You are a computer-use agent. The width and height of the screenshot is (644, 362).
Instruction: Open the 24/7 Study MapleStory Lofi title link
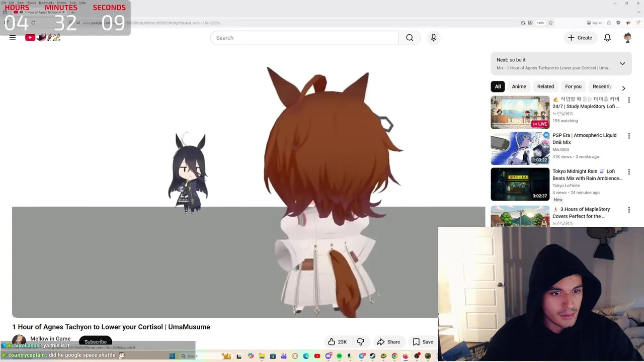pyautogui.click(x=586, y=103)
